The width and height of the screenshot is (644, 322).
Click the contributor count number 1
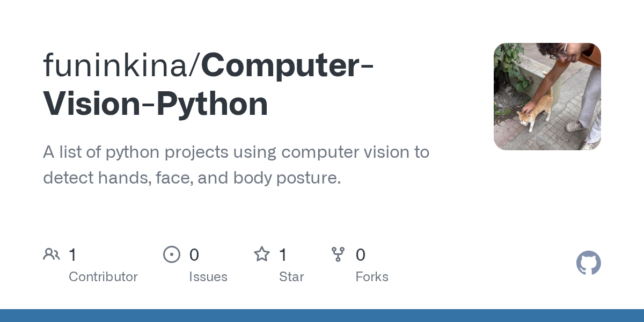point(72,255)
